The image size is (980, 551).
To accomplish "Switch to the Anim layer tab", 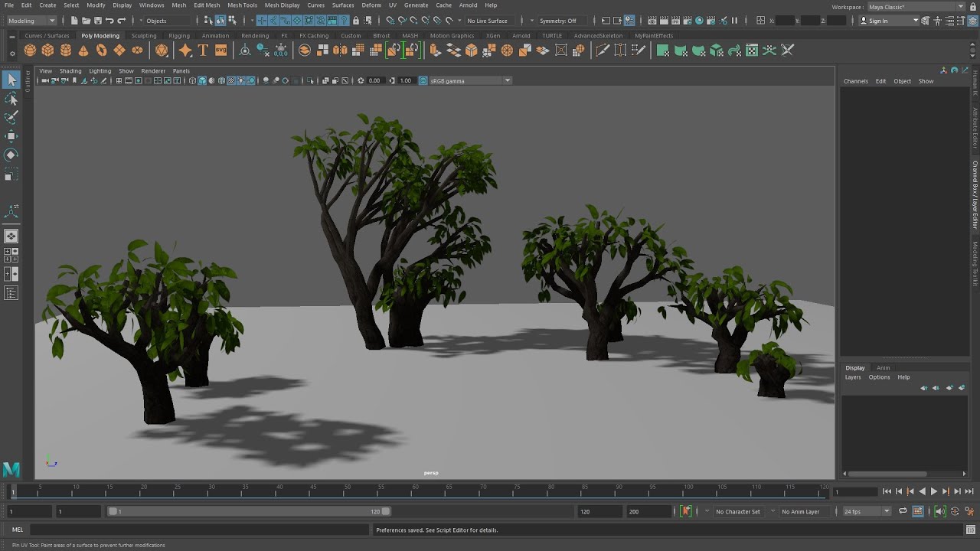I will (884, 367).
